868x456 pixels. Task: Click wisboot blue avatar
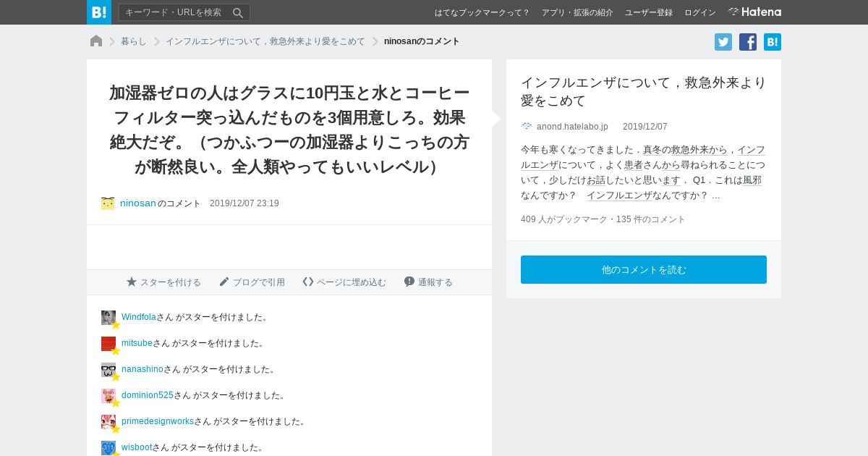tap(109, 448)
